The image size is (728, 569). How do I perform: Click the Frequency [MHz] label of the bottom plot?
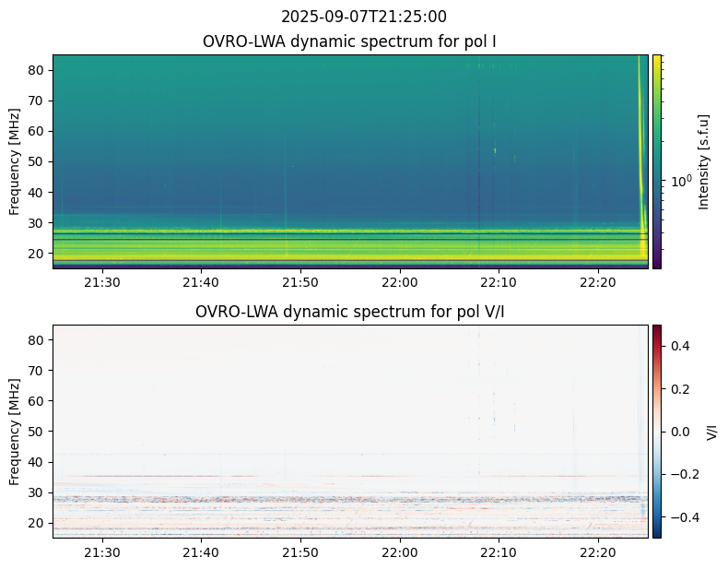(x=15, y=431)
